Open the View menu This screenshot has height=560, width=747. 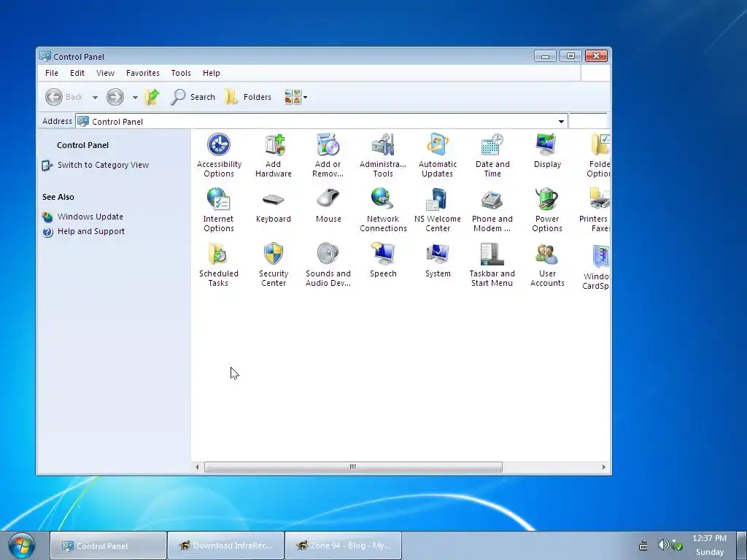click(105, 73)
